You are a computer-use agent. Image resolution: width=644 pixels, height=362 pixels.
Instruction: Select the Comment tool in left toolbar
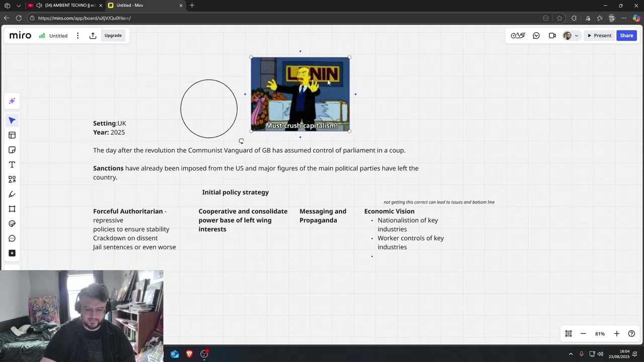pyautogui.click(x=12, y=238)
